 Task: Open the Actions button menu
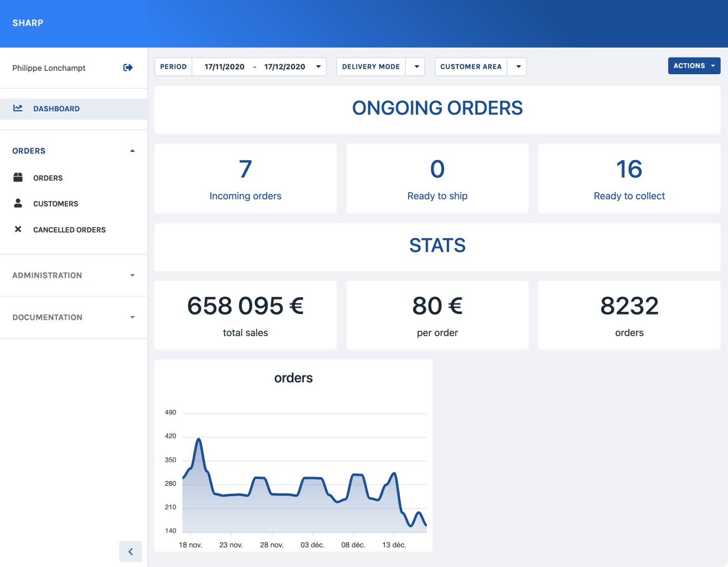[694, 66]
